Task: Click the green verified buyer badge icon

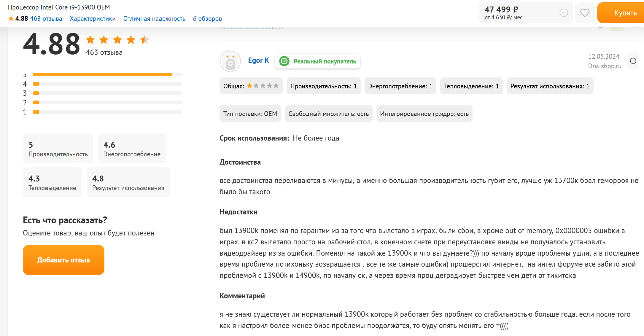Action: point(284,61)
